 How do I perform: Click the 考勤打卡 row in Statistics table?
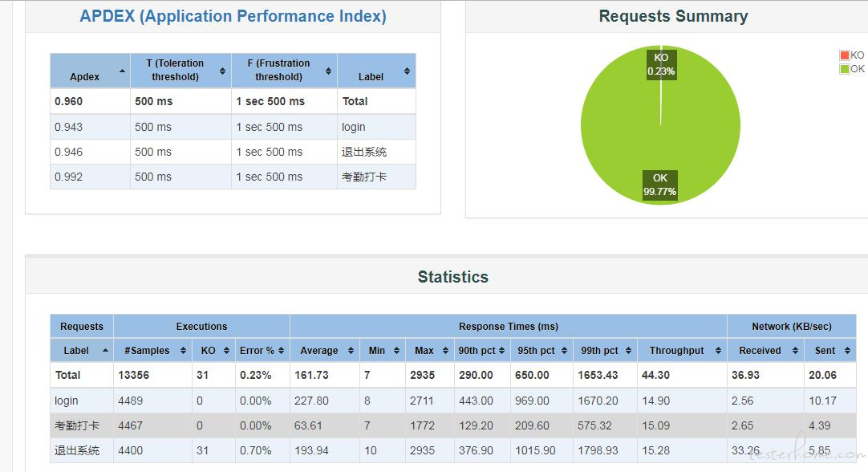pos(77,425)
